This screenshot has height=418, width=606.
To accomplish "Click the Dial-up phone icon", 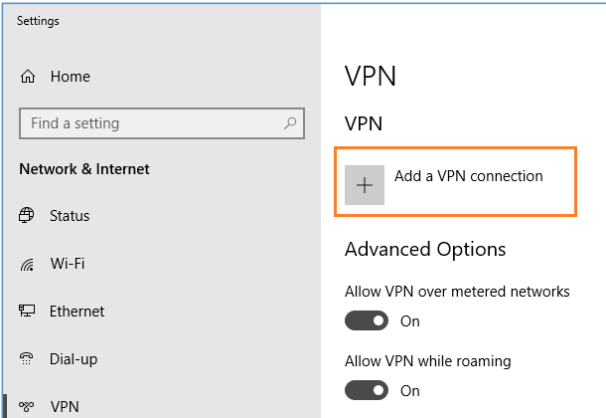I will 26,359.
